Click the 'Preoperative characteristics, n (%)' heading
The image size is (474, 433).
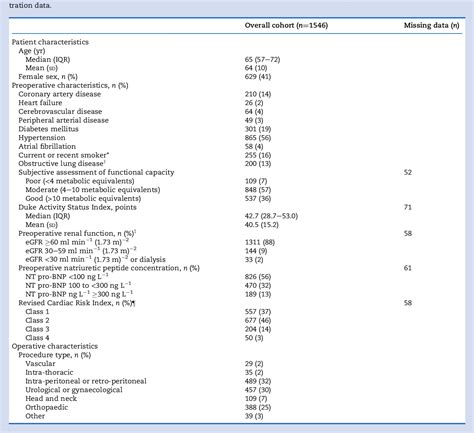click(70, 85)
